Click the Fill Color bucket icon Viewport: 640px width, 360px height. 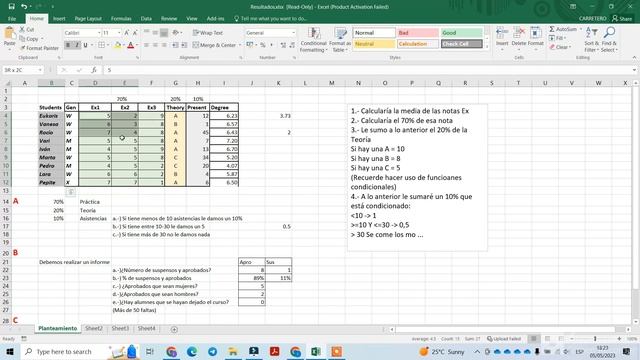coord(118,45)
